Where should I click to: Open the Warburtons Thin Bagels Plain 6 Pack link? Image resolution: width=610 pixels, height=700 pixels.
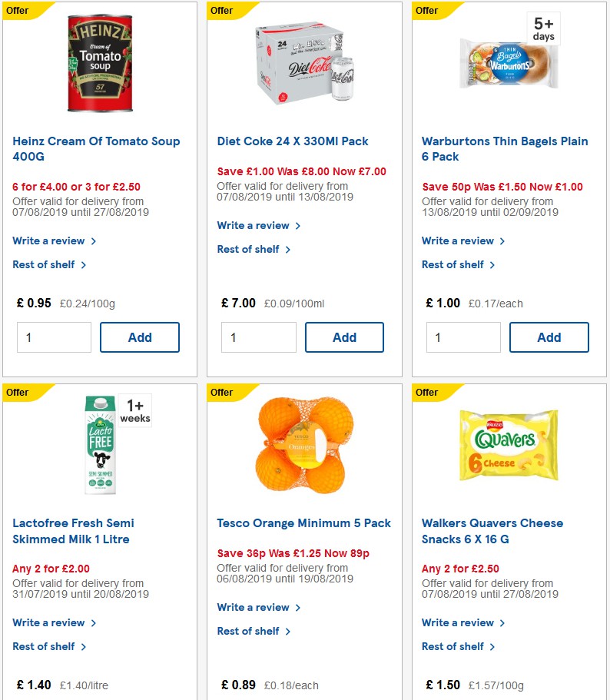pos(504,148)
